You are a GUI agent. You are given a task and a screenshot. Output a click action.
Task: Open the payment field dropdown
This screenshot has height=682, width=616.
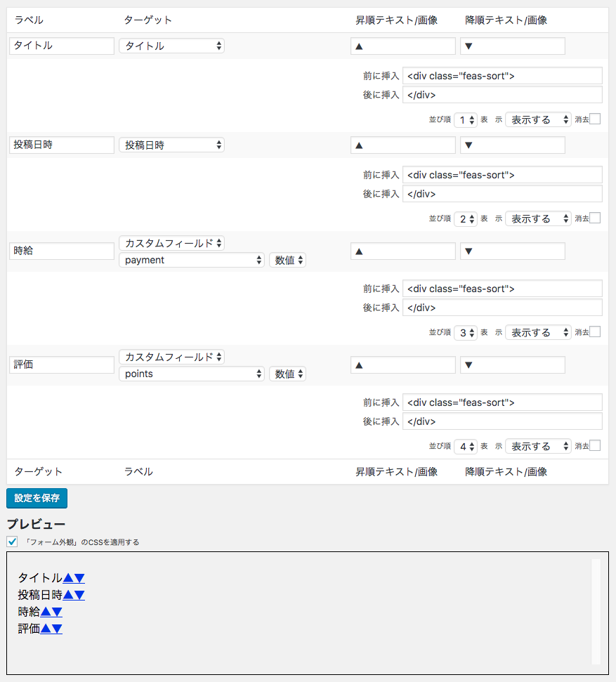click(192, 260)
